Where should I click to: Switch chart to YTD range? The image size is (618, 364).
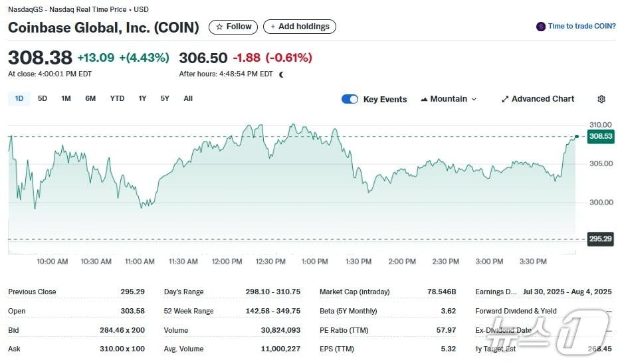[x=117, y=98]
